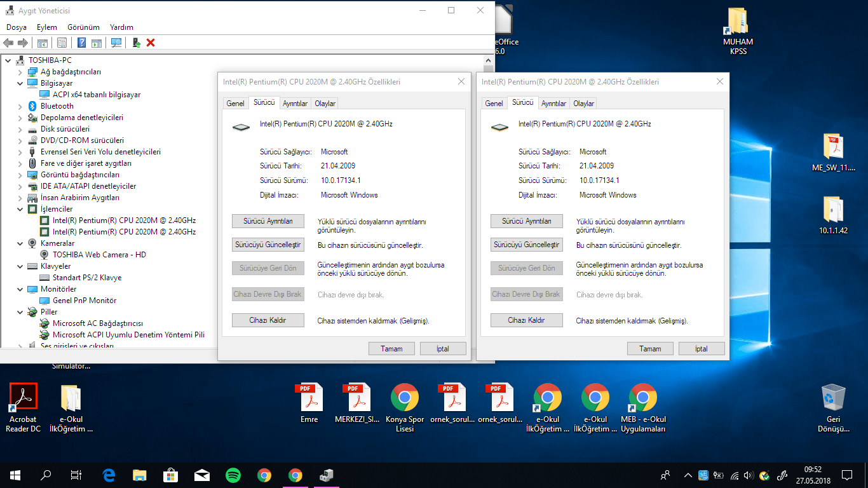Open the Geri Dönüşüm recycle bin icon
This screenshot has width=868, height=488.
tap(833, 408)
